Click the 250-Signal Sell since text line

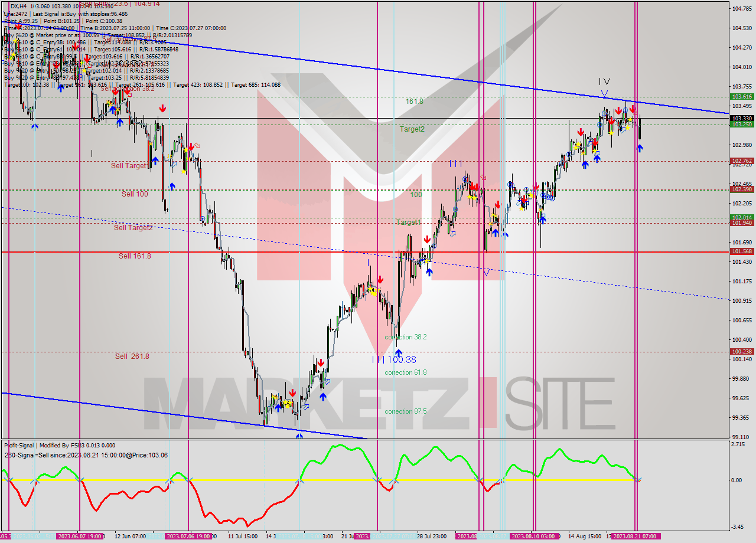[x=86, y=455]
